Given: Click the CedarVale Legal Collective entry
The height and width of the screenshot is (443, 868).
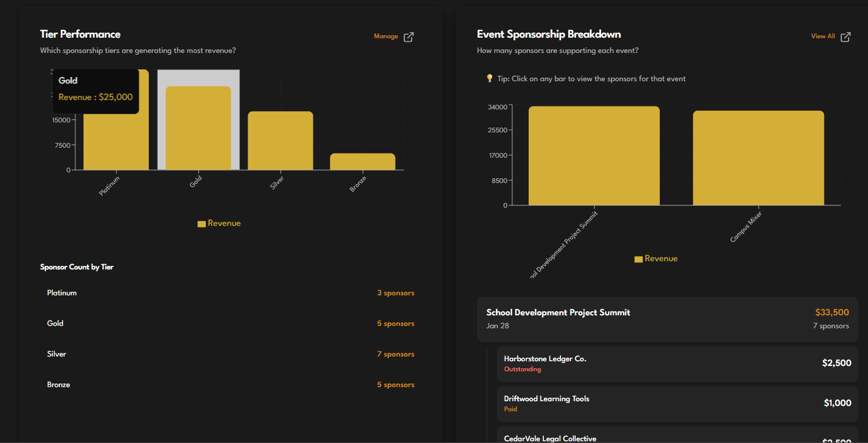Looking at the screenshot, I should pyautogui.click(x=676, y=438).
